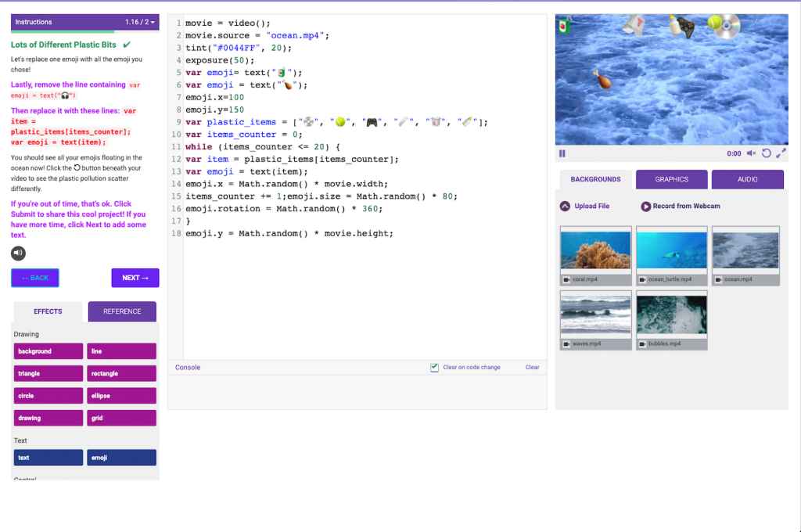Insert the emoji effect
Screen dimensions: 801x532
121,458
